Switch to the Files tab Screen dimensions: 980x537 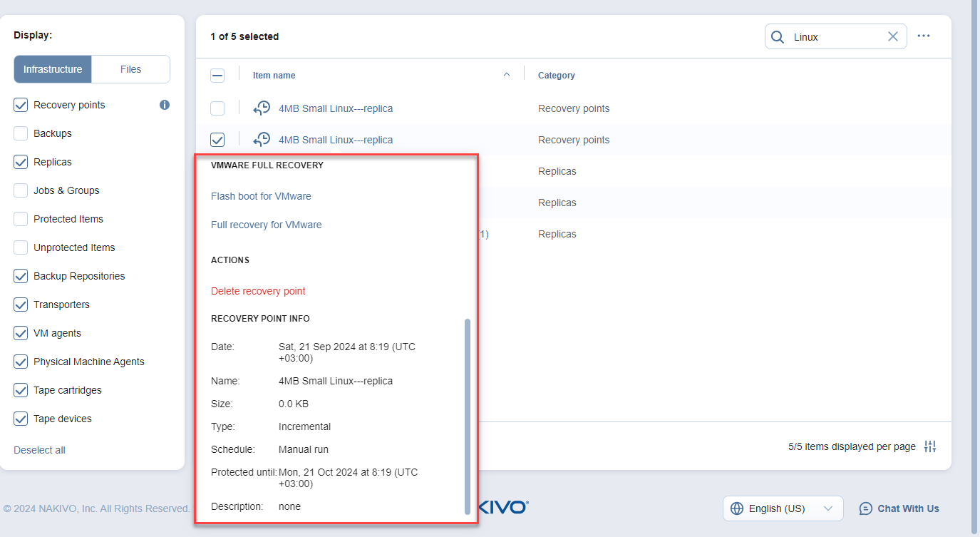tap(130, 69)
